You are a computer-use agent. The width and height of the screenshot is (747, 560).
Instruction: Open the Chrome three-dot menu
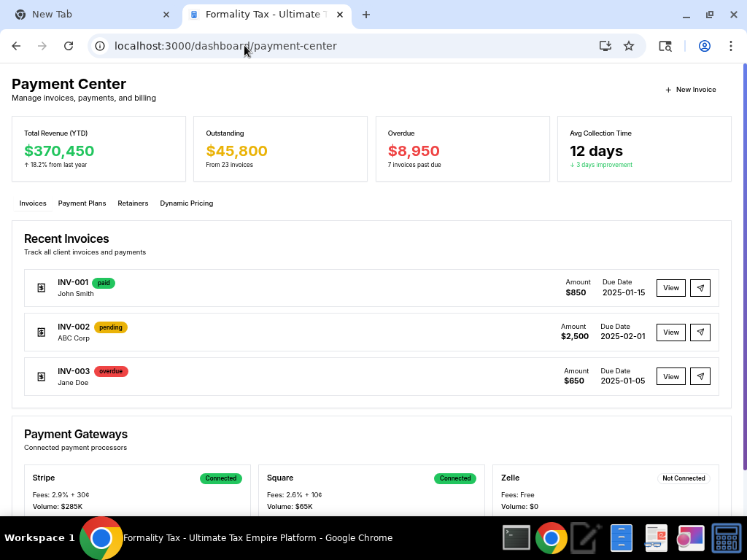pyautogui.click(x=731, y=46)
